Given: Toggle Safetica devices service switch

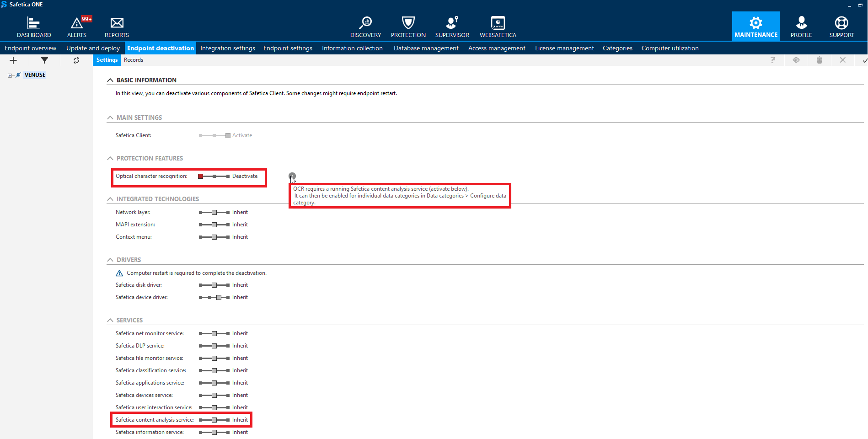Looking at the screenshot, I should (214, 395).
